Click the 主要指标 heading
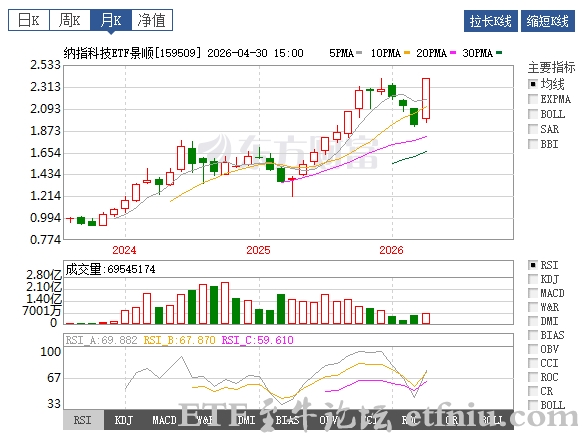Viewport: 583px width, 440px height. [551, 67]
